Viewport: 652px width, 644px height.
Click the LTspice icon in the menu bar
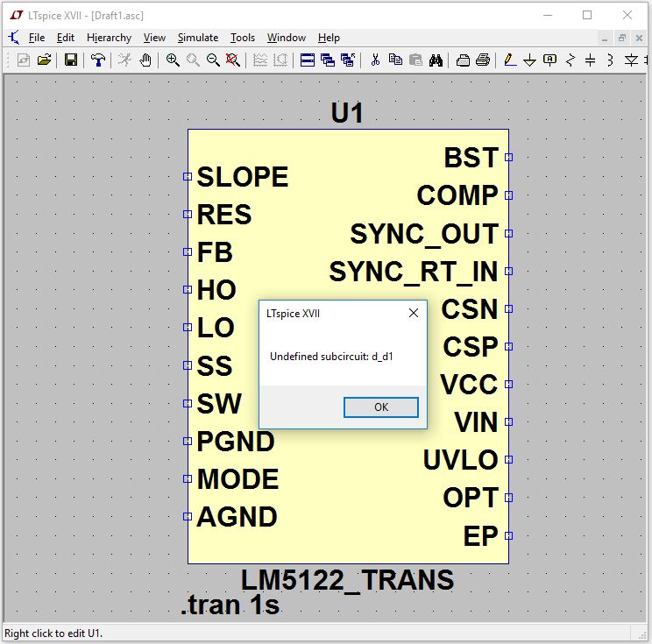tap(14, 38)
